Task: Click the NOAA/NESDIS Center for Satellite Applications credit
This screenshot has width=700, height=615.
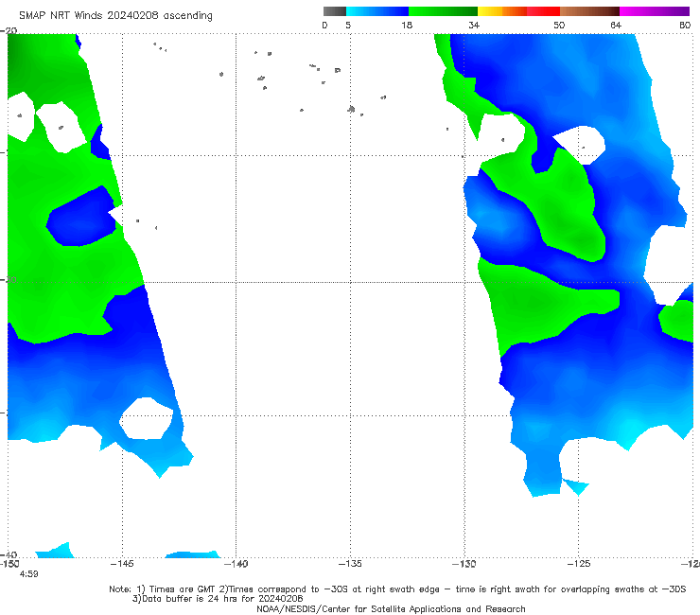Action: pyautogui.click(x=391, y=608)
